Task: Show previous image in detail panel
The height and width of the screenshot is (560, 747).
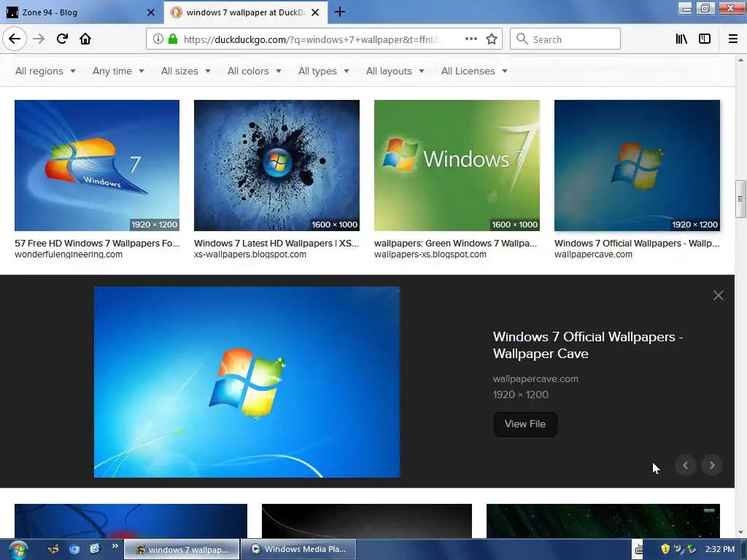Action: [x=686, y=465]
